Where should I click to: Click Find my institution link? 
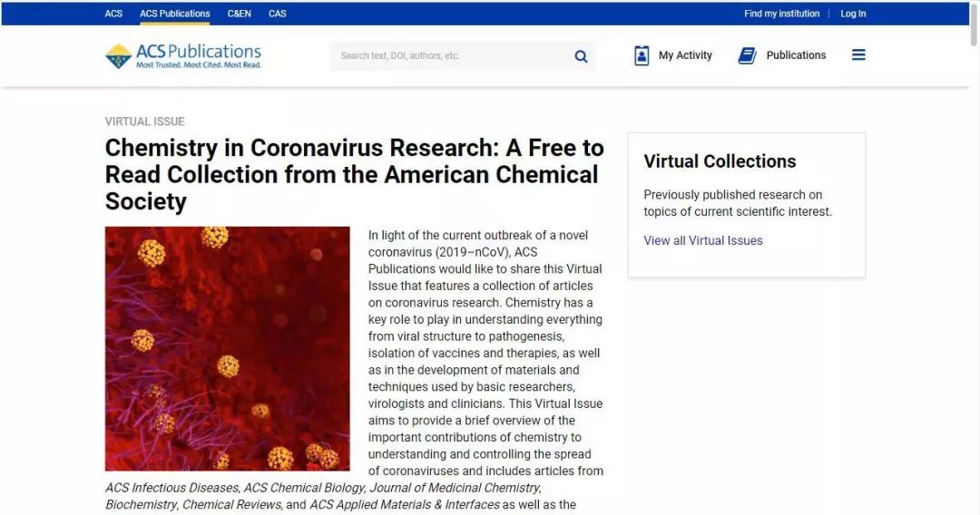click(782, 13)
